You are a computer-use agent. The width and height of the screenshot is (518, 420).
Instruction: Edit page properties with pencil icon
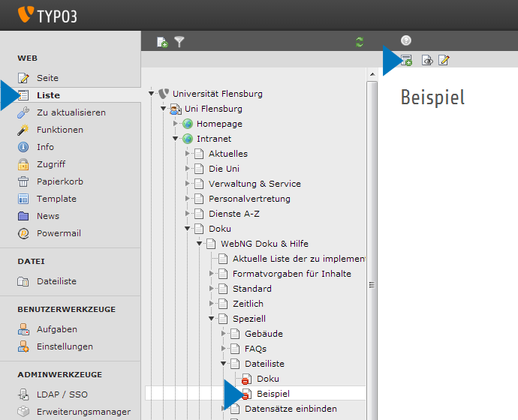(444, 61)
